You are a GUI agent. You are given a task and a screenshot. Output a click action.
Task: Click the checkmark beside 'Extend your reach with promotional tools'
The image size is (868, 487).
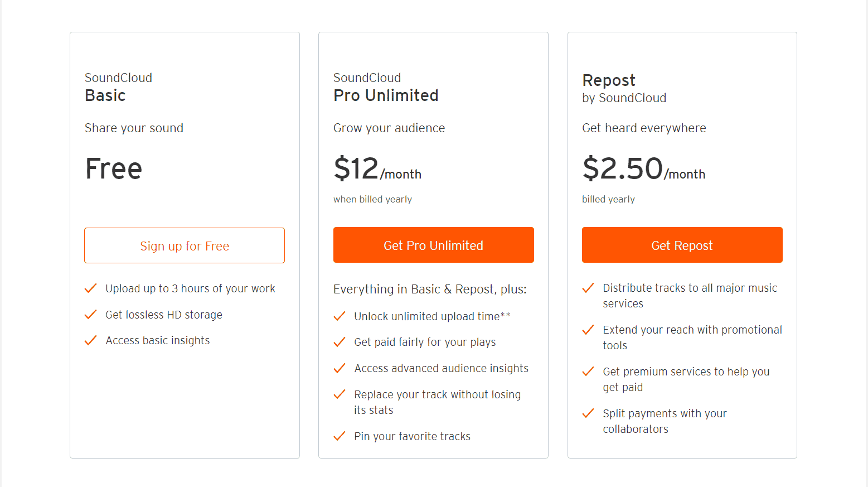tap(588, 330)
